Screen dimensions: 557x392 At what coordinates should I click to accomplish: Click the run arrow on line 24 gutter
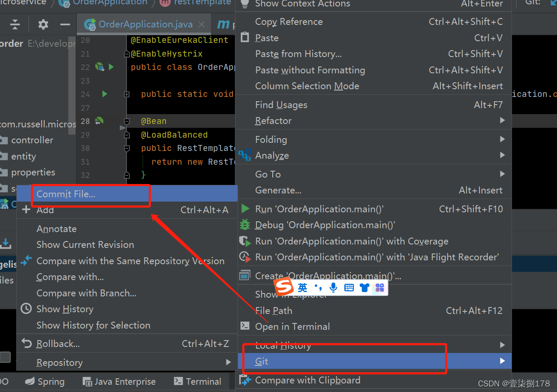coord(105,94)
